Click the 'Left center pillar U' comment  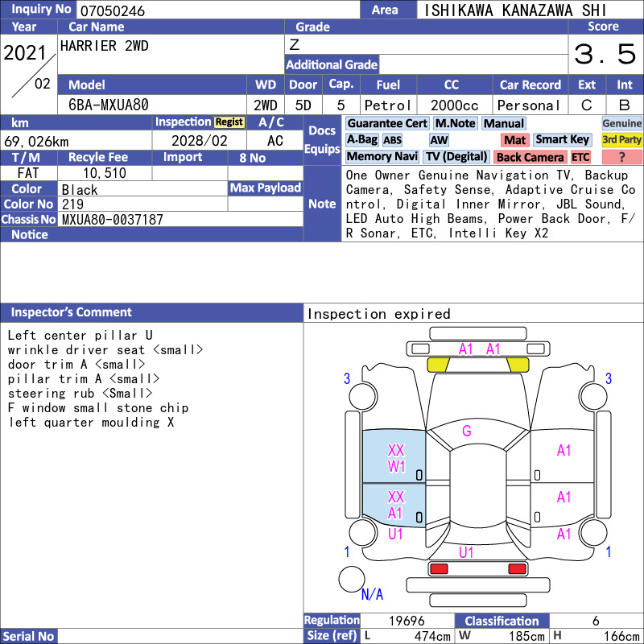coord(80,335)
